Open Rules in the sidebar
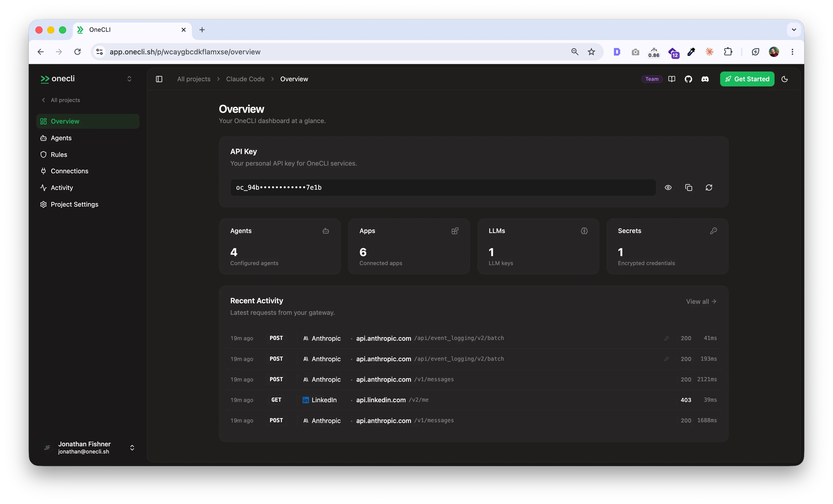The height and width of the screenshot is (504, 833). 88,155
